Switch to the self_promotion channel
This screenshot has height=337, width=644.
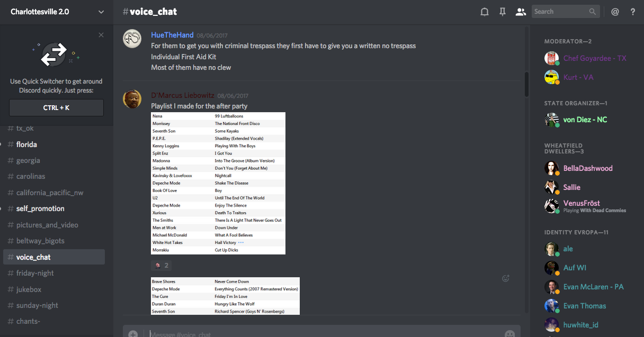point(40,208)
